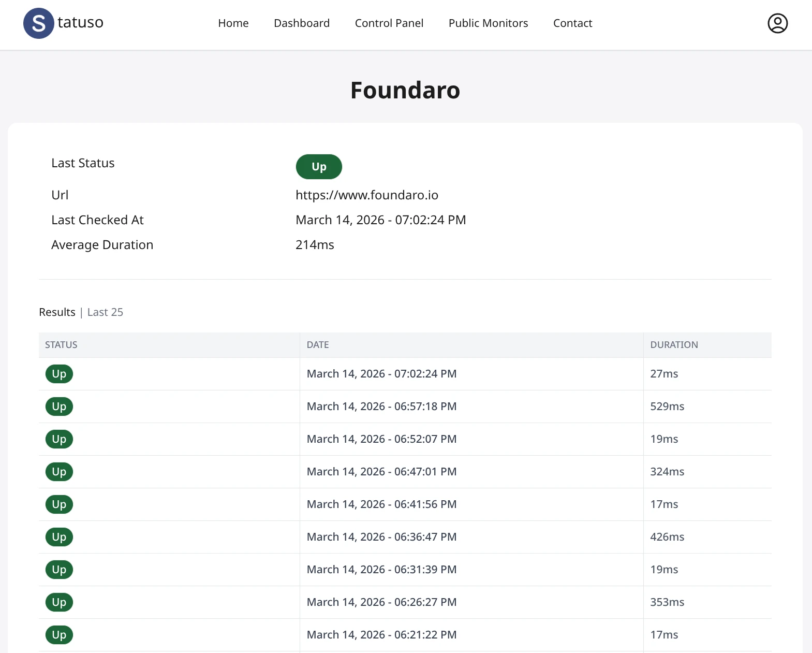Click Up badge in the 06:41:56 PM row

coord(59,504)
